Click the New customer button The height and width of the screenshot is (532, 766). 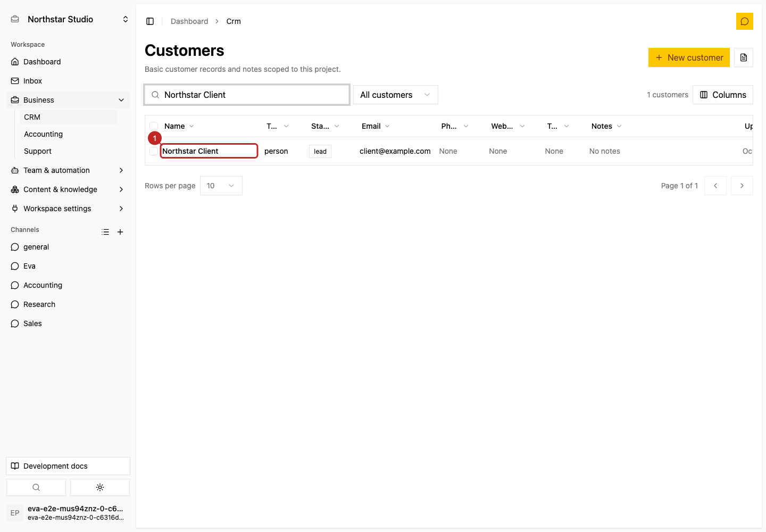coord(689,57)
